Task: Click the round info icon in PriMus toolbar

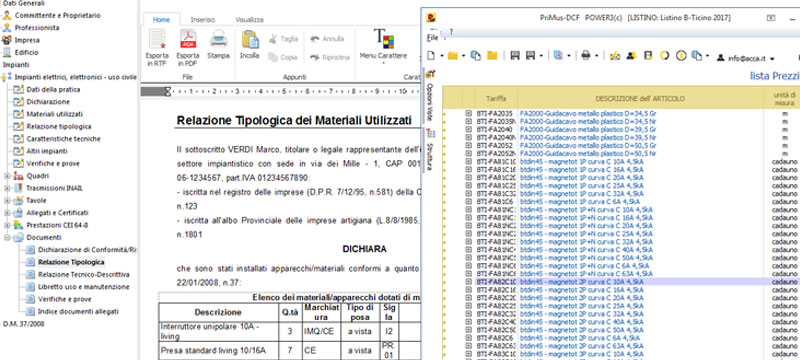Action: pyautogui.click(x=681, y=56)
